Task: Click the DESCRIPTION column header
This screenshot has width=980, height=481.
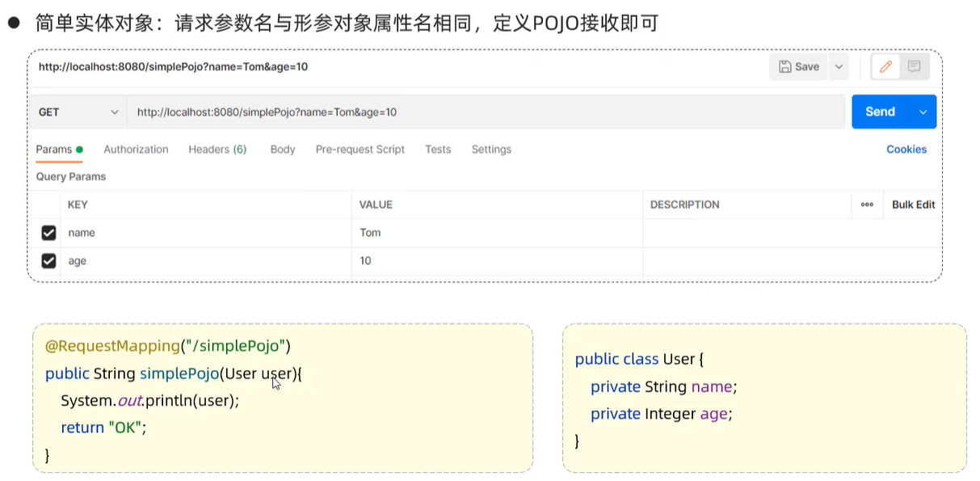Action: pos(684,205)
